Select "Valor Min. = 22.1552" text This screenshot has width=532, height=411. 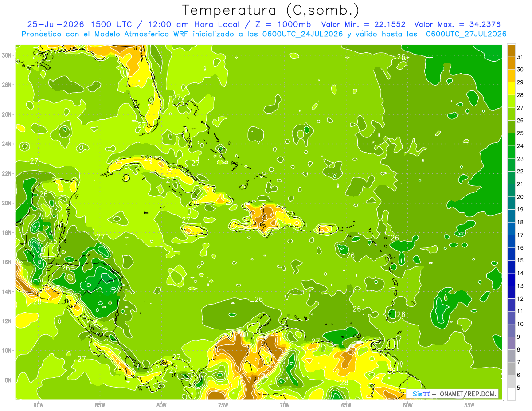coord(363,24)
